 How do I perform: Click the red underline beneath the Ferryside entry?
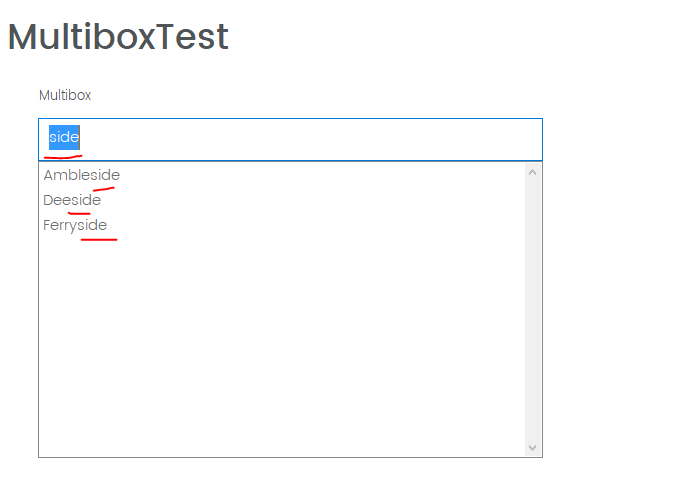tap(99, 239)
